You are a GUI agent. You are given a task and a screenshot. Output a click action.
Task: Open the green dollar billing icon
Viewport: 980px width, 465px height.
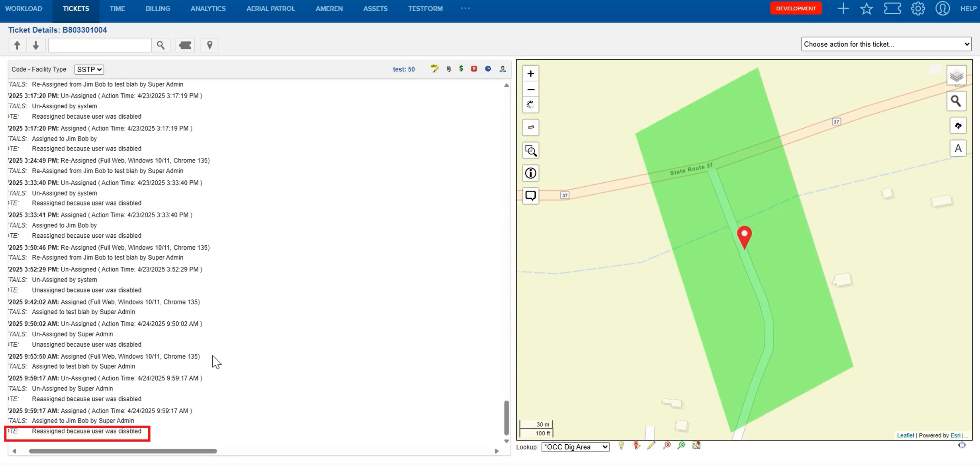point(461,68)
